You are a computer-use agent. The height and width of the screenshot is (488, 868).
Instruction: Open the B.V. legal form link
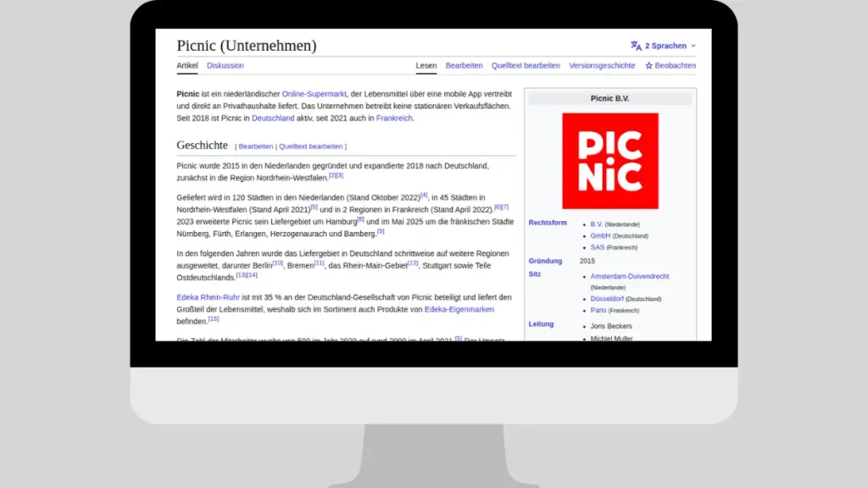596,224
